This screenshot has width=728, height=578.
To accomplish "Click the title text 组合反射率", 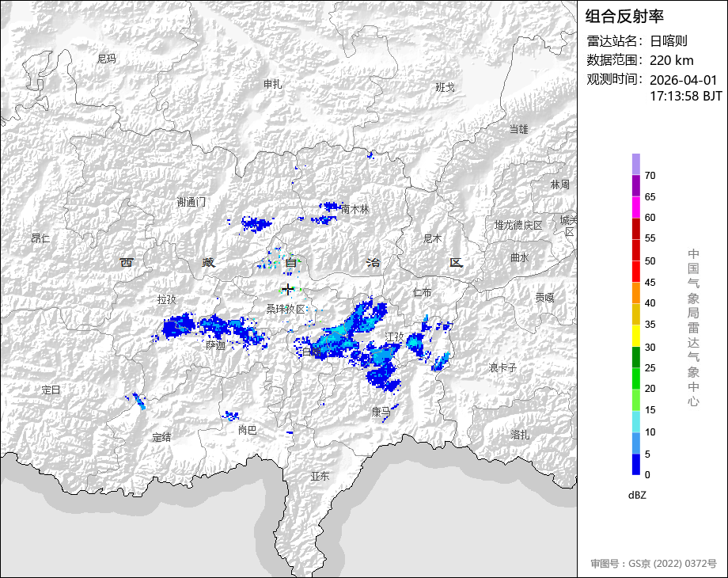I will [624, 17].
